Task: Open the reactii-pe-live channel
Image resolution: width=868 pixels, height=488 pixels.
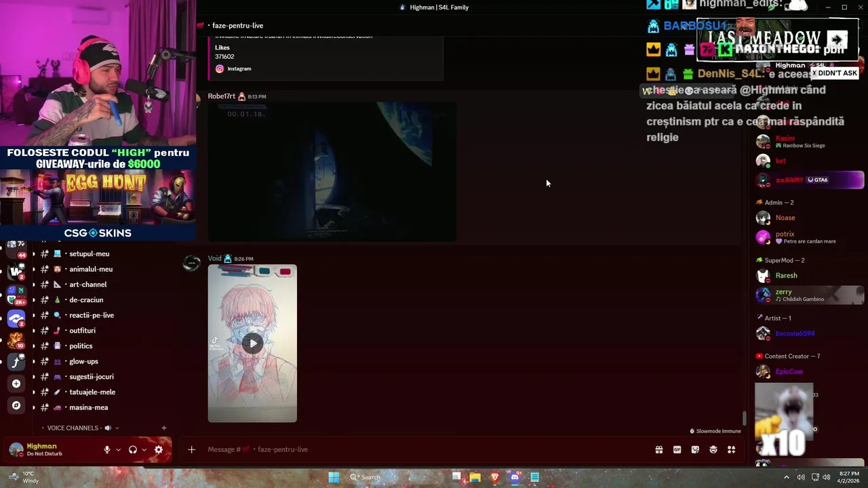Action: [x=92, y=315]
